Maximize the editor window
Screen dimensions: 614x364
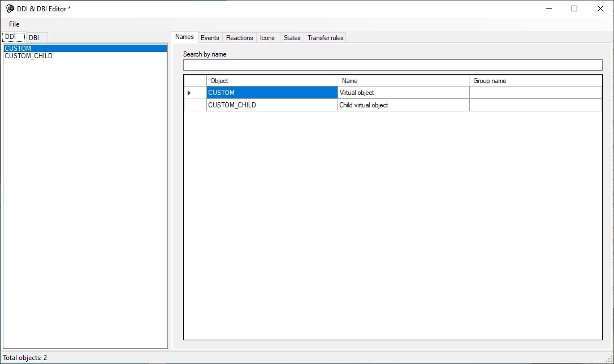[x=574, y=8]
